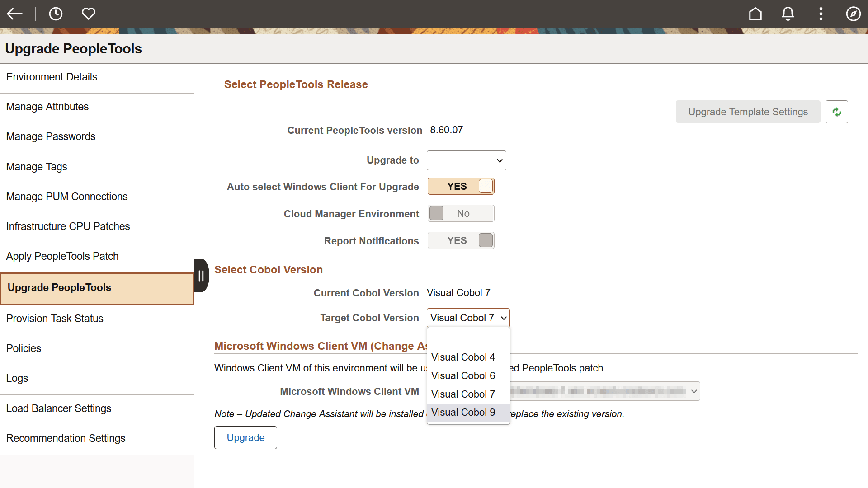Open the recently visited clock icon

56,14
